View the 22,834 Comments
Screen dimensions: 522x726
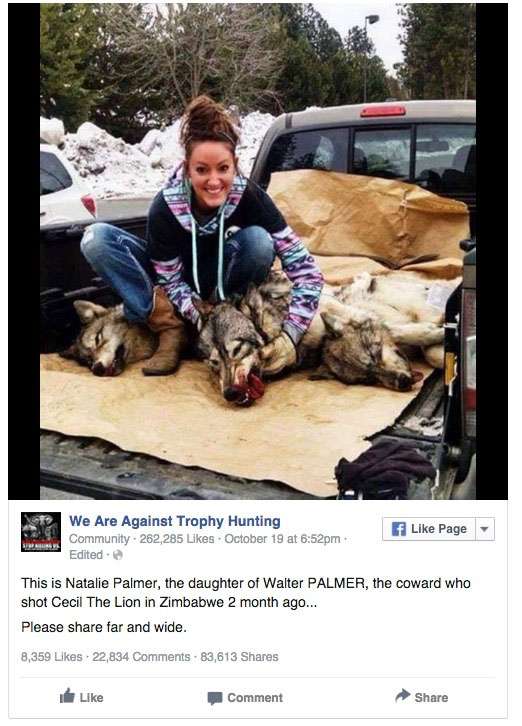pyautogui.click(x=141, y=657)
